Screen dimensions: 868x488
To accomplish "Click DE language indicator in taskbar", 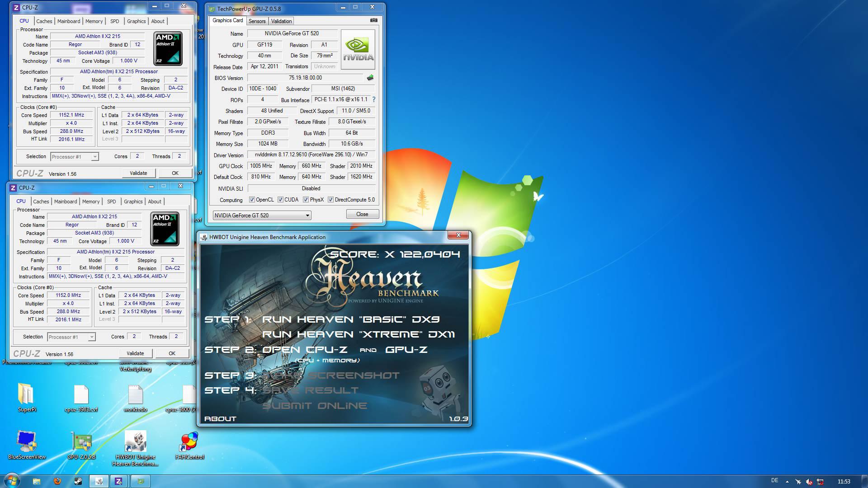I will 774,480.
